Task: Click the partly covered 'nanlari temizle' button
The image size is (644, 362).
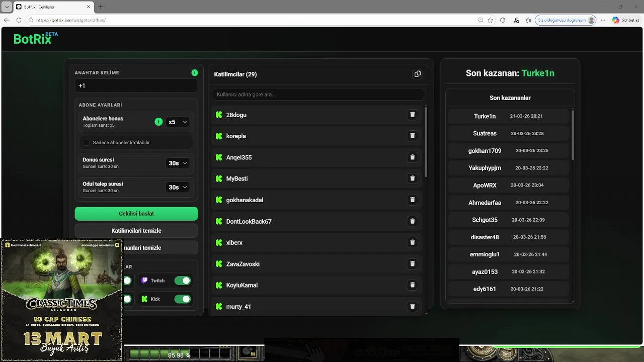Action: 160,248
